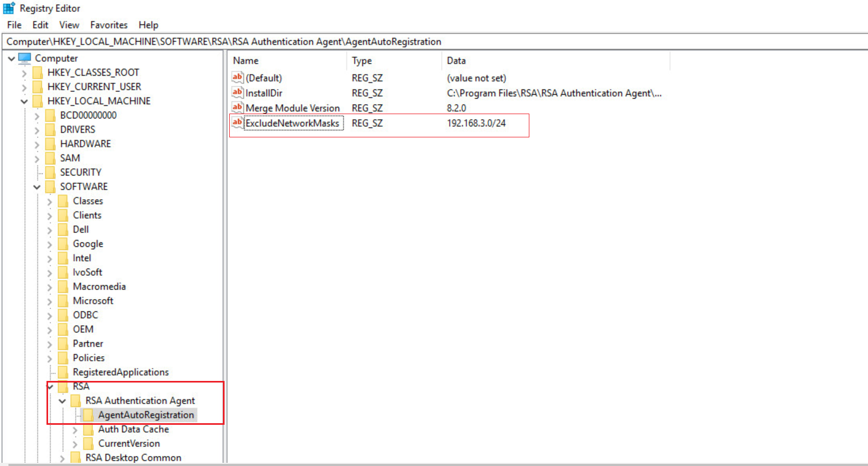Viewport: 868px width, 466px height.
Task: Collapse the RSA Authentication Agent key
Action: pos(62,401)
